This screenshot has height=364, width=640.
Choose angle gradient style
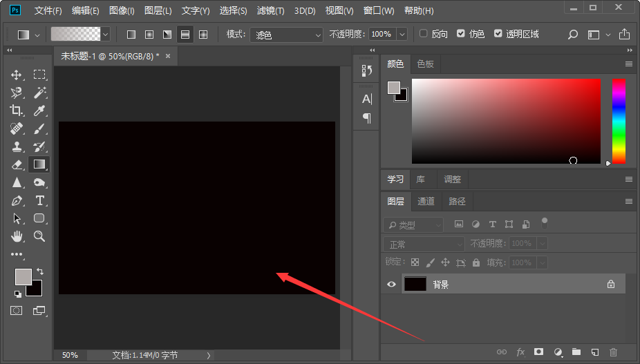click(167, 35)
